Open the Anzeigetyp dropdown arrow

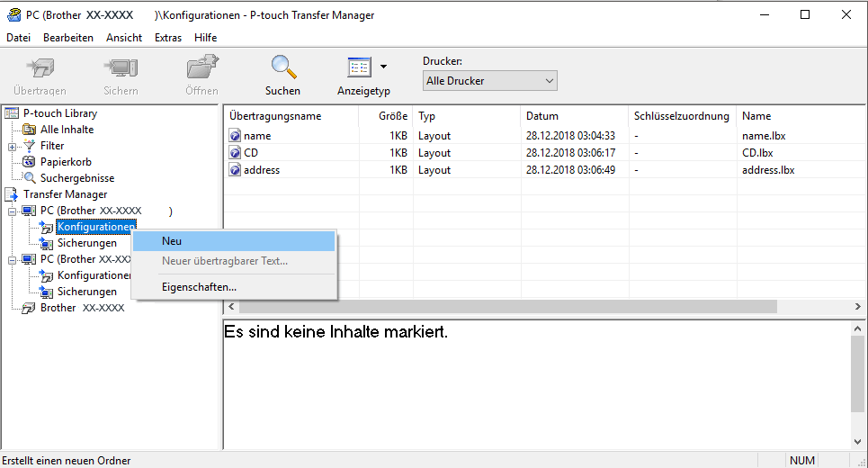(383, 67)
